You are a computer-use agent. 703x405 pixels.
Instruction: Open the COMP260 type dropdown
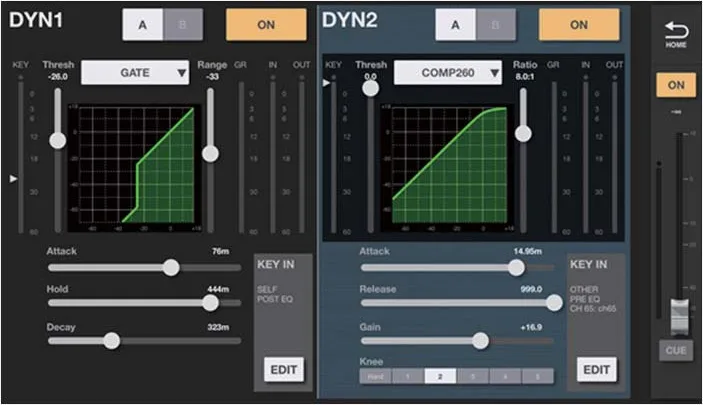pos(447,72)
